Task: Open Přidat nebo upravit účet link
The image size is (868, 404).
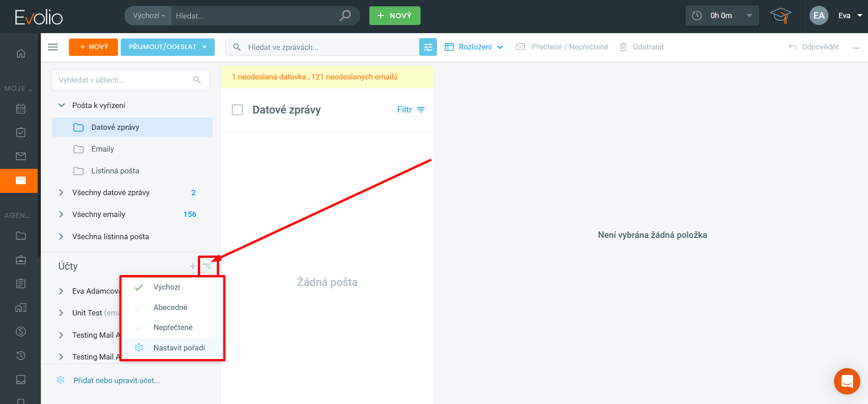Action: pyautogui.click(x=117, y=380)
